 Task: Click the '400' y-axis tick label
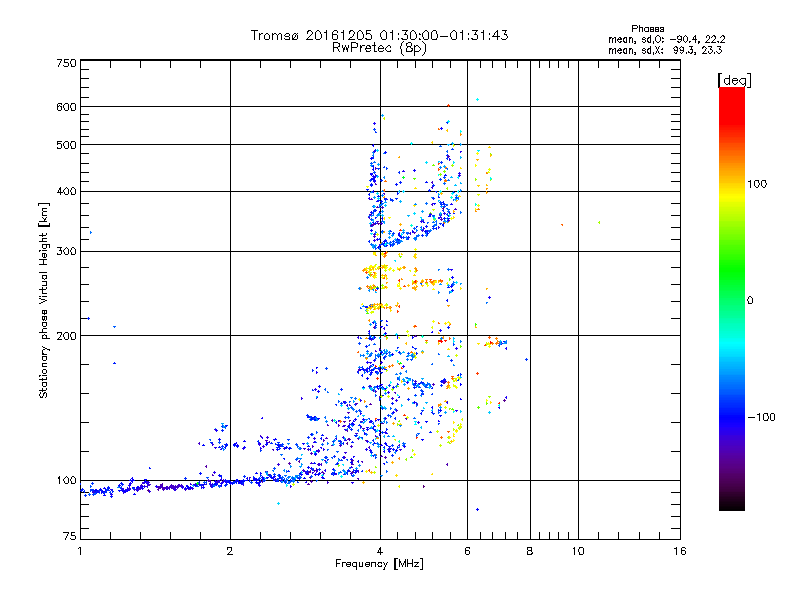click(66, 192)
